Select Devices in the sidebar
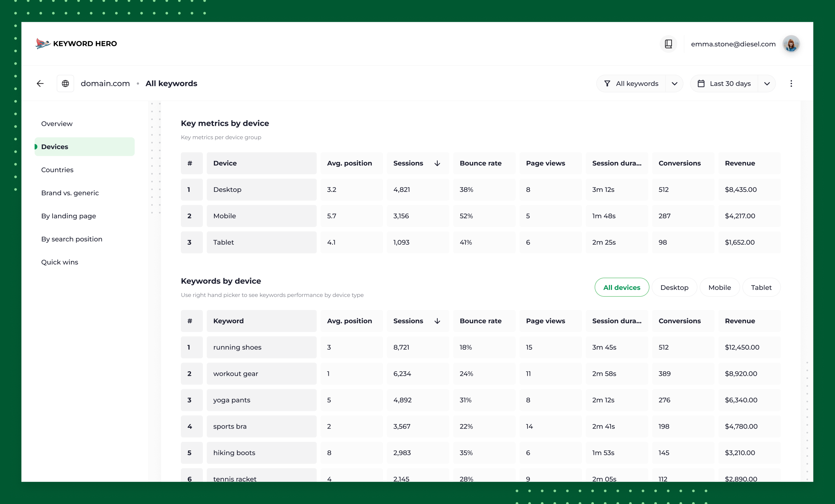The image size is (835, 504). coord(85,147)
